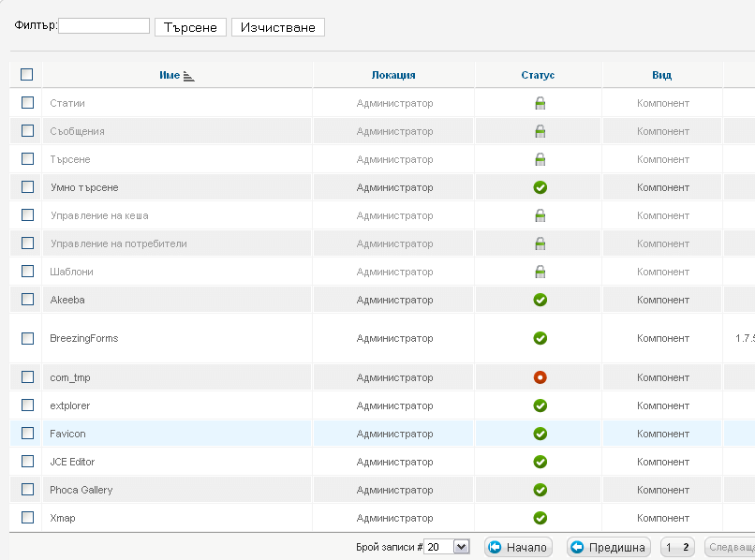This screenshot has height=560, width=755.
Task: Disable extplorer via its green check icon
Action: pos(540,405)
